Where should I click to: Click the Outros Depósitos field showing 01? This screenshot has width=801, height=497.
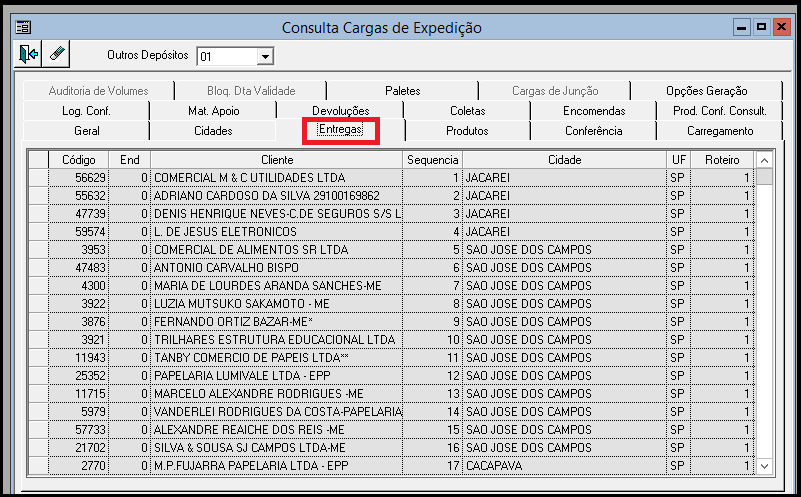(227, 56)
